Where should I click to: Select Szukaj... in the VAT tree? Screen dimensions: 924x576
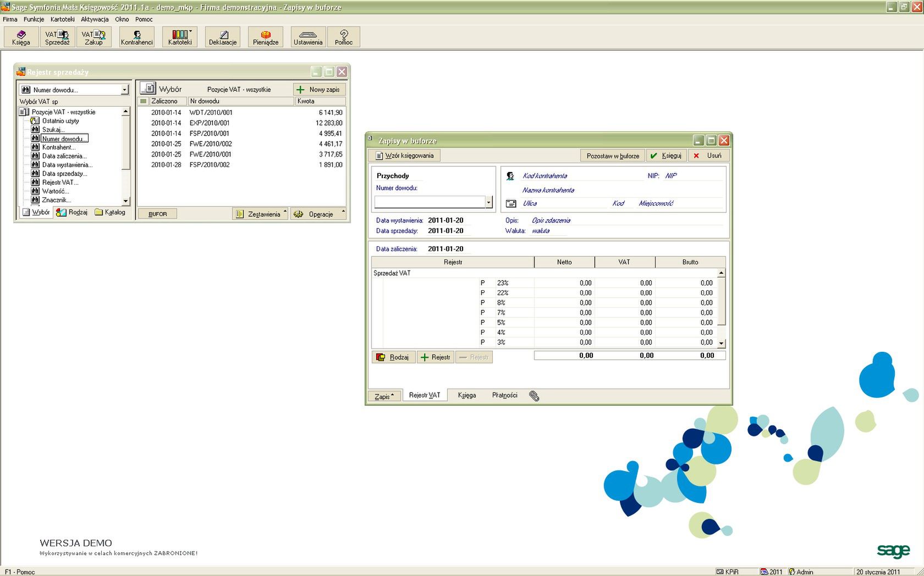pos(53,130)
